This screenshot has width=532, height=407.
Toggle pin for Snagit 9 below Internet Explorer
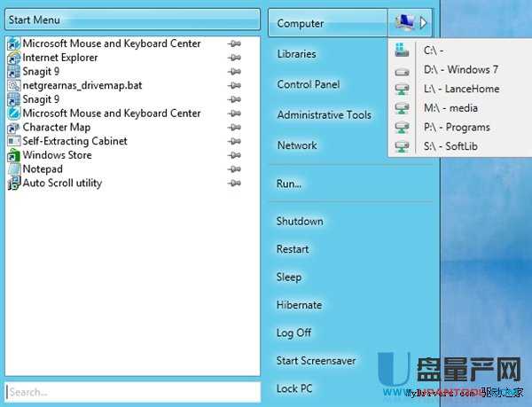pos(234,72)
